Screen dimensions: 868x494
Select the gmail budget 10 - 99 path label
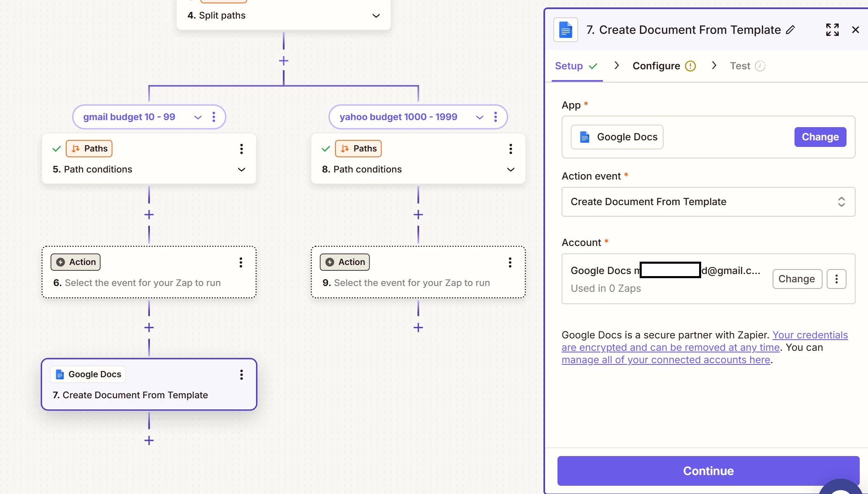(x=129, y=117)
